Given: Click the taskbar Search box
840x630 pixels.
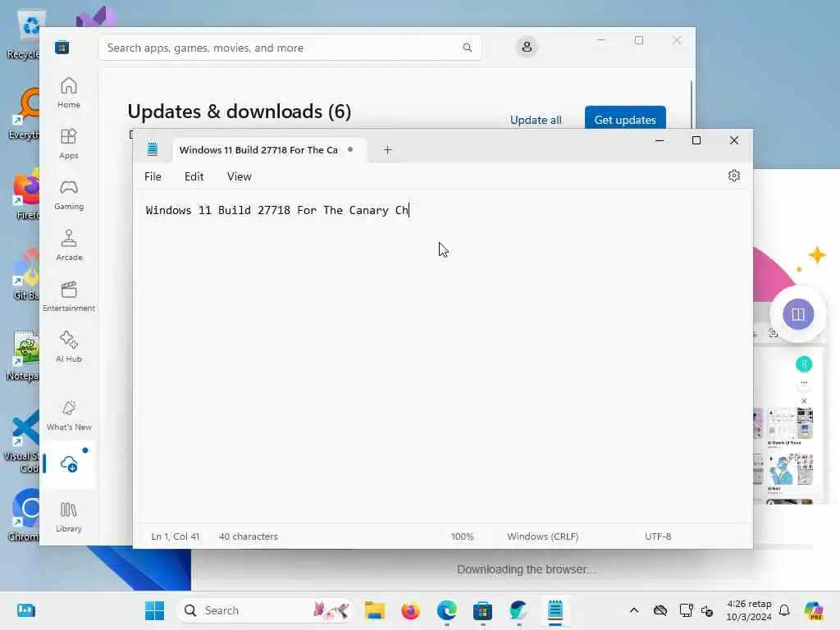Looking at the screenshot, I should click(266, 610).
